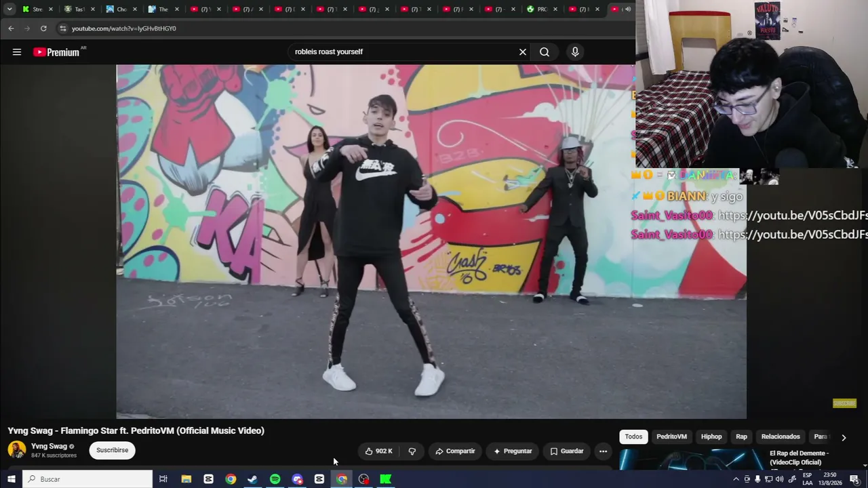Open Discord from the taskbar
The image size is (868, 488).
click(297, 479)
